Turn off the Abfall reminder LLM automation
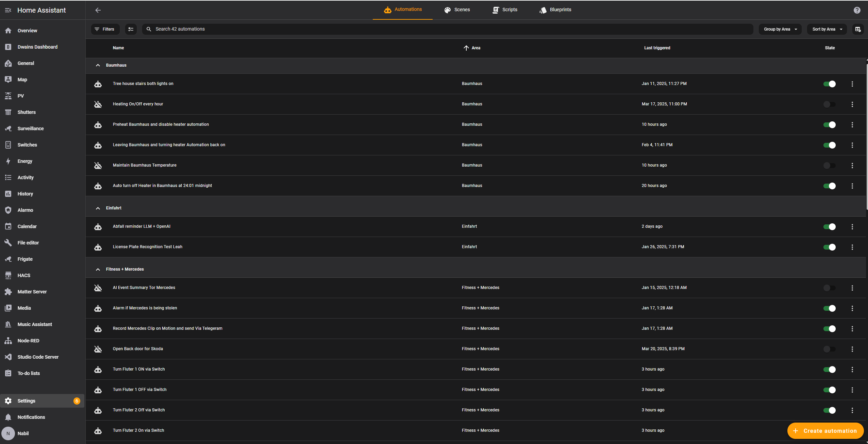The image size is (868, 444). pos(829,226)
